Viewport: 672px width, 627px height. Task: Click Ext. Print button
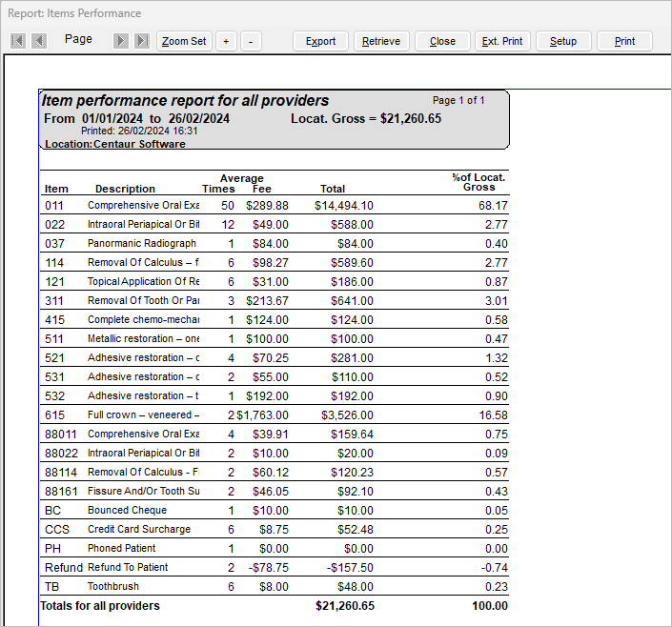point(502,41)
